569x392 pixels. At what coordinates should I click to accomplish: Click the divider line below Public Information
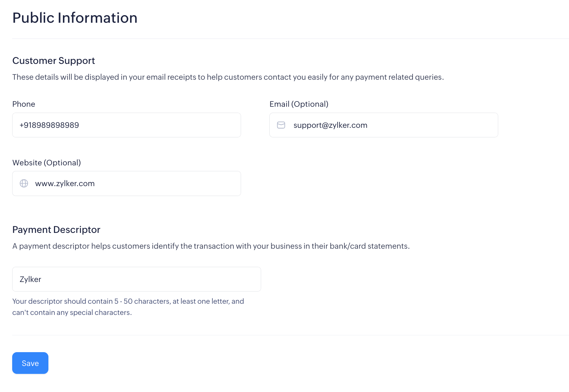(290, 39)
